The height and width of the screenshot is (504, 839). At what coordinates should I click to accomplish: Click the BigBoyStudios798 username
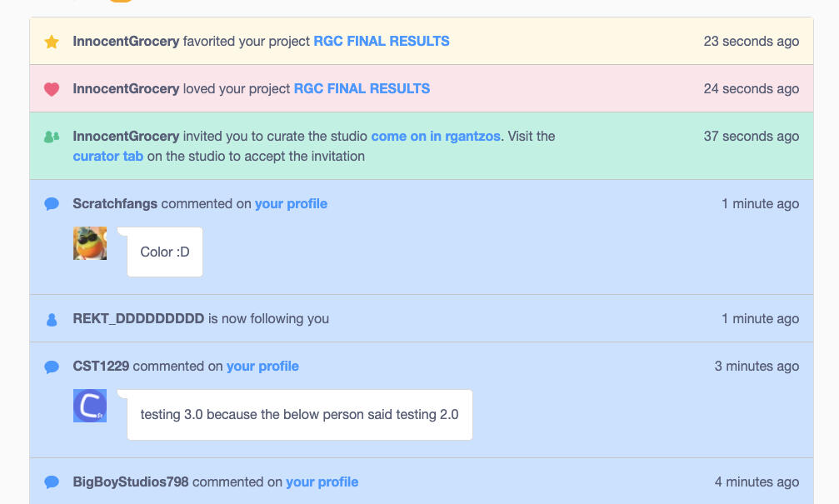tap(131, 482)
